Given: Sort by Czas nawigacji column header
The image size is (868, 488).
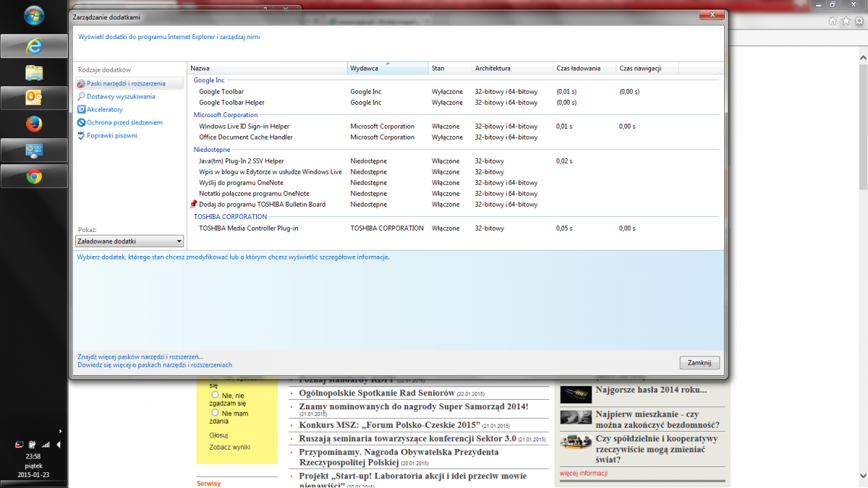Looking at the screenshot, I should point(647,69).
